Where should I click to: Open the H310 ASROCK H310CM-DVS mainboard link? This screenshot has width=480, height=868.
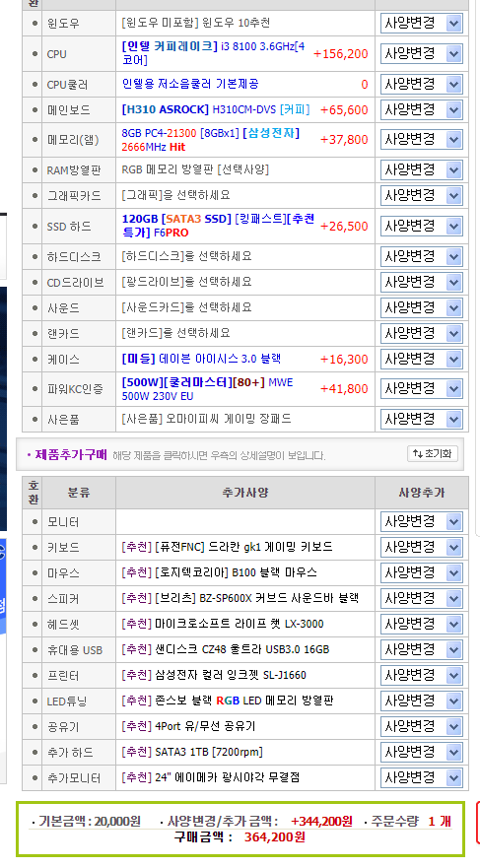pos(216,109)
